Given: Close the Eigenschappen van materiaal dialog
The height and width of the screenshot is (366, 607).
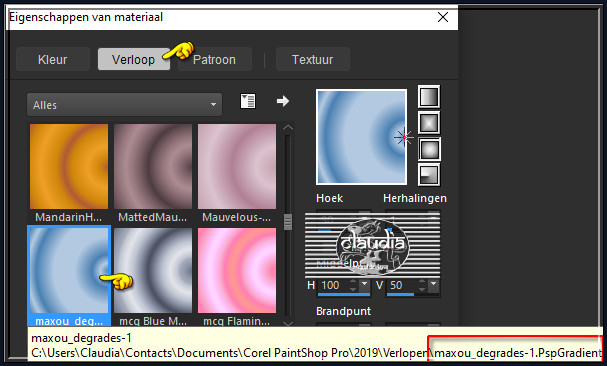Looking at the screenshot, I should click(x=443, y=17).
